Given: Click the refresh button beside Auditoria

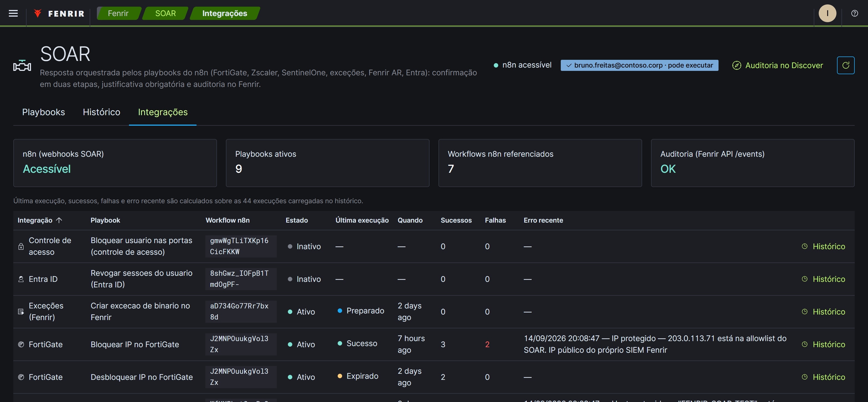Looking at the screenshot, I should pos(845,65).
